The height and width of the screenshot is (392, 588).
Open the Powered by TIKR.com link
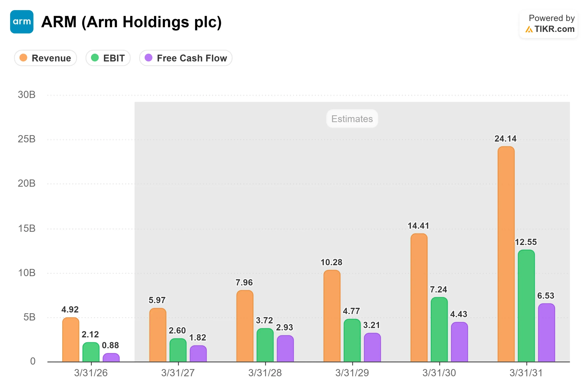(549, 24)
